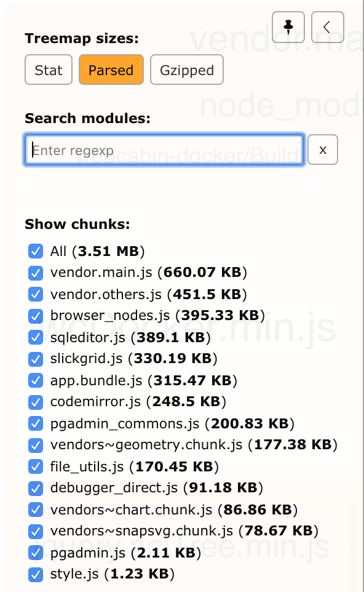Clear the search with the x button
This screenshot has width=364, height=592.
pyautogui.click(x=323, y=150)
